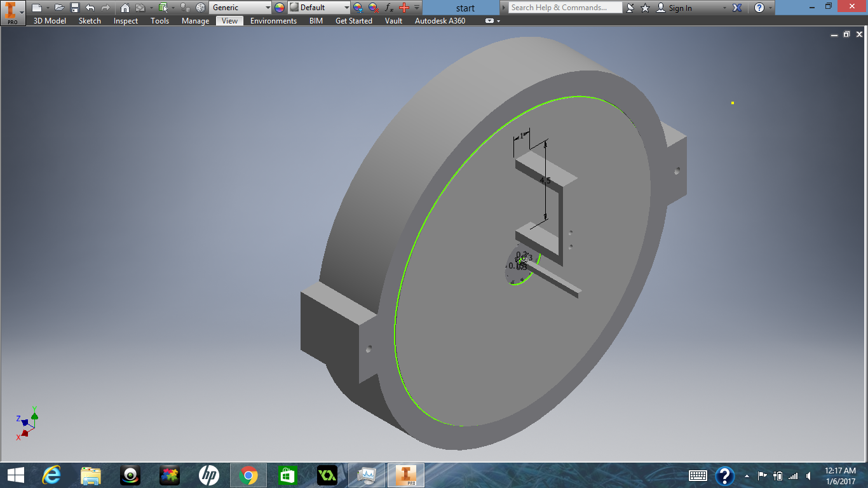This screenshot has height=488, width=868.
Task: Switch to the 3D Model tab
Action: [x=50, y=21]
